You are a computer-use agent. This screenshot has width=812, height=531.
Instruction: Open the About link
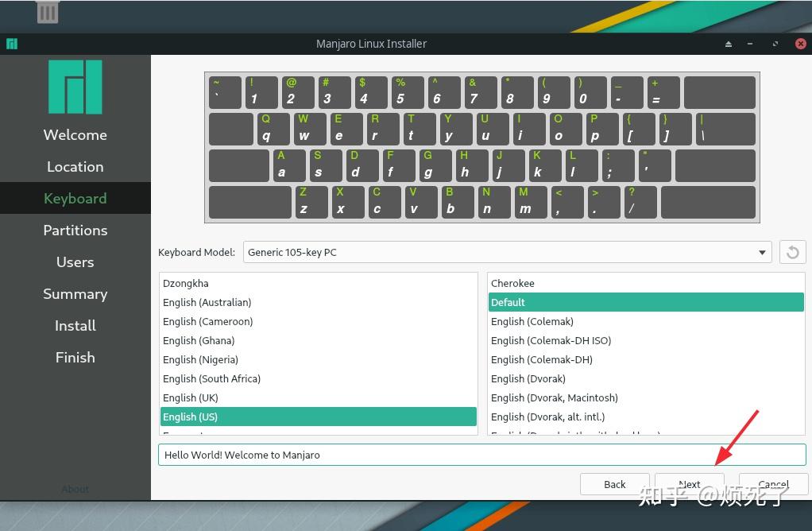pyautogui.click(x=75, y=489)
